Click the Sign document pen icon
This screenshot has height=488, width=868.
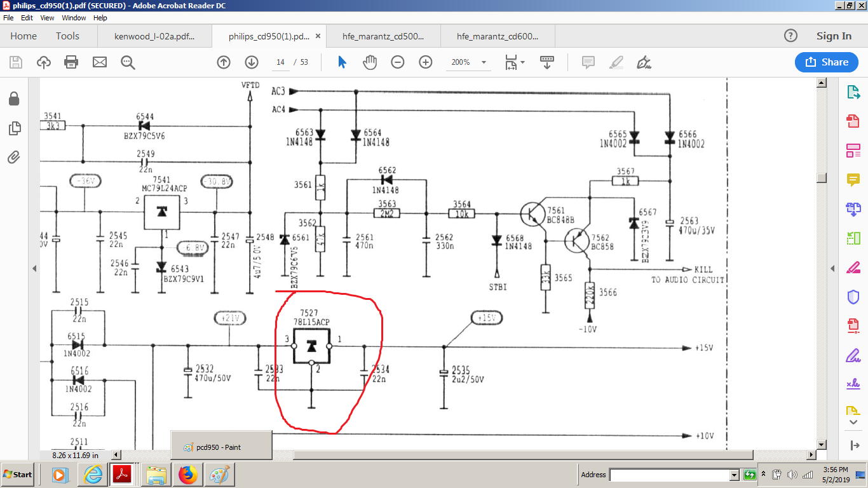pos(644,62)
